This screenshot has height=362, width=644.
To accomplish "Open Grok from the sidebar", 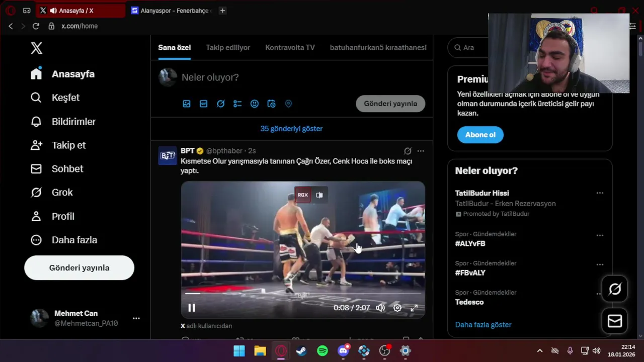I will tap(51, 193).
